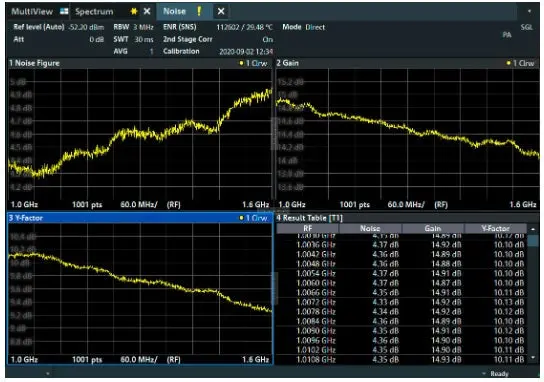544x382 pixels.
Task: Select the 1 Noise Figure window title
Action: tap(34, 63)
